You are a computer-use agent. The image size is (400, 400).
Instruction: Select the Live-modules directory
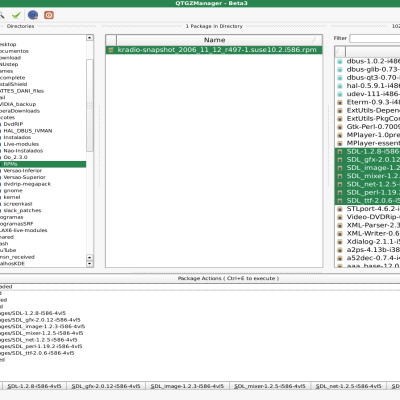coord(21,144)
